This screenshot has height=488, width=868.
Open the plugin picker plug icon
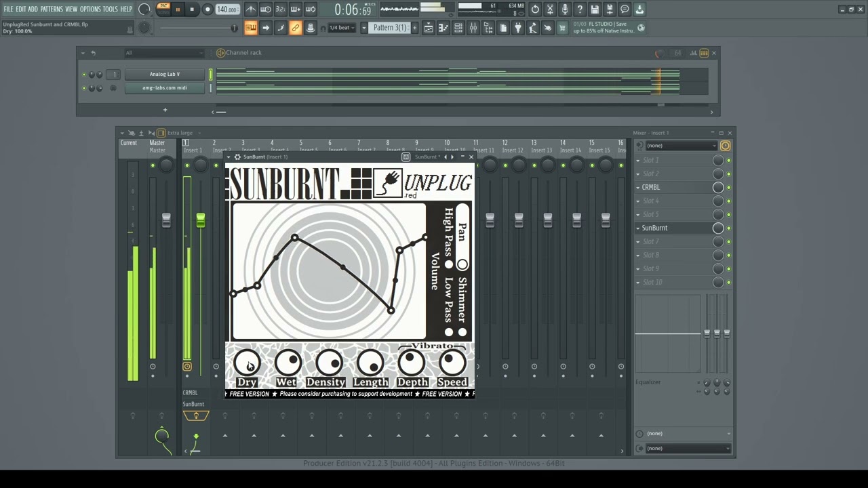tap(518, 28)
